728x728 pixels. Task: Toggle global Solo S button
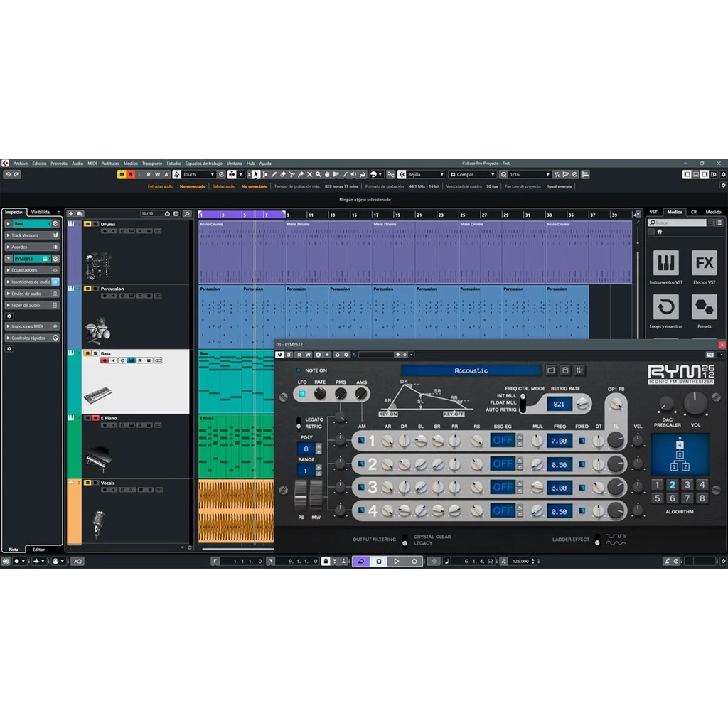[131, 175]
